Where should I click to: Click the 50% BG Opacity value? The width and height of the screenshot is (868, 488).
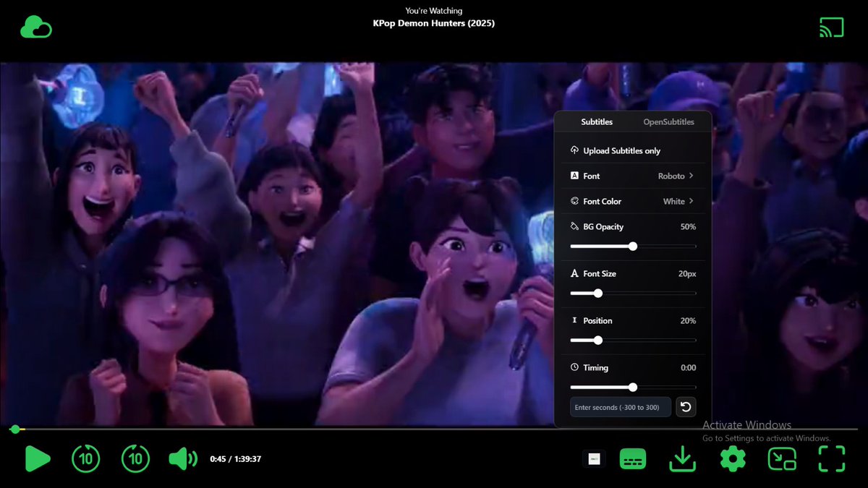pyautogui.click(x=688, y=226)
